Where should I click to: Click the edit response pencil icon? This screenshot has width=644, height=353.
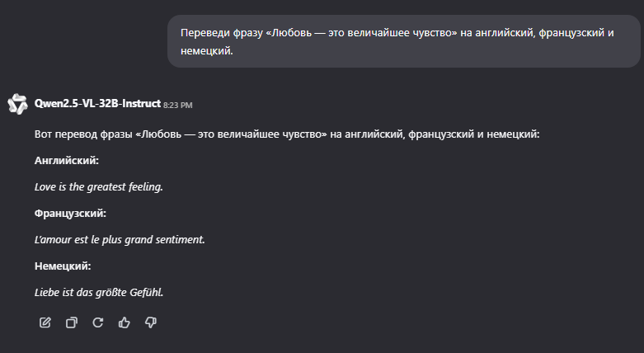pos(45,322)
